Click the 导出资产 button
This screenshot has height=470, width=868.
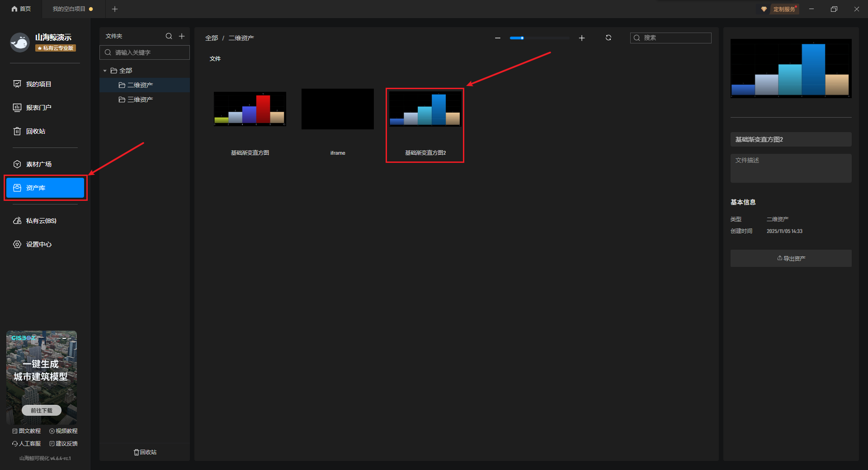[791, 258]
